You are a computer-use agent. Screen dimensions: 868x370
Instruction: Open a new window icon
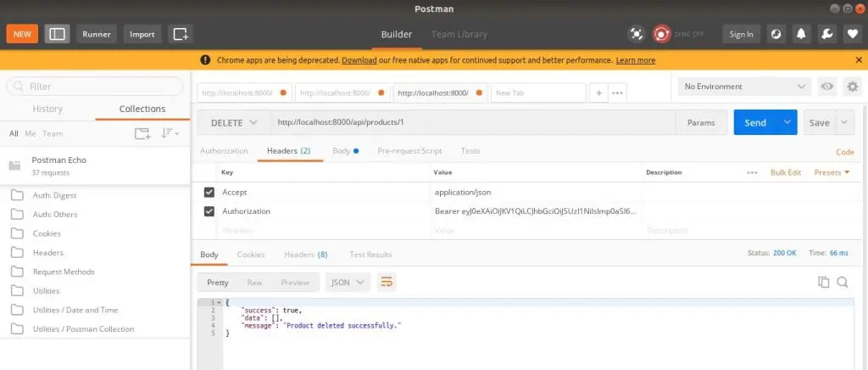click(x=181, y=34)
